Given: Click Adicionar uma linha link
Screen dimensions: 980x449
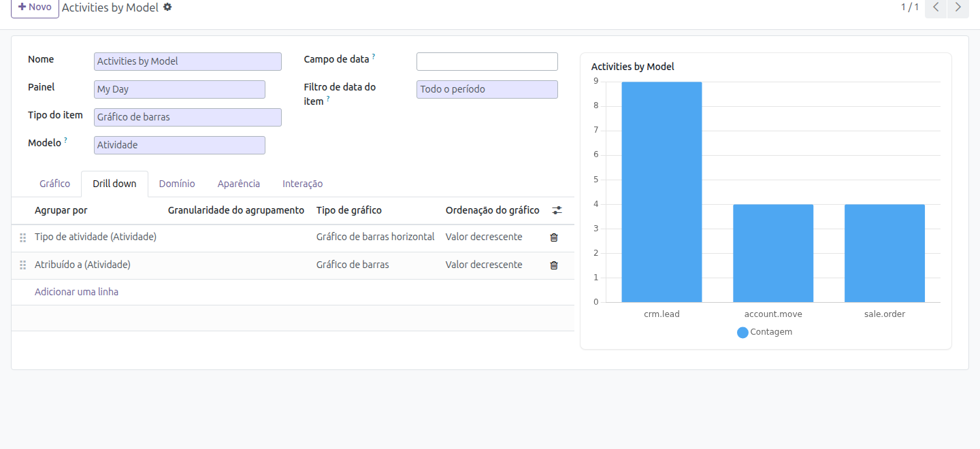Looking at the screenshot, I should tap(76, 292).
